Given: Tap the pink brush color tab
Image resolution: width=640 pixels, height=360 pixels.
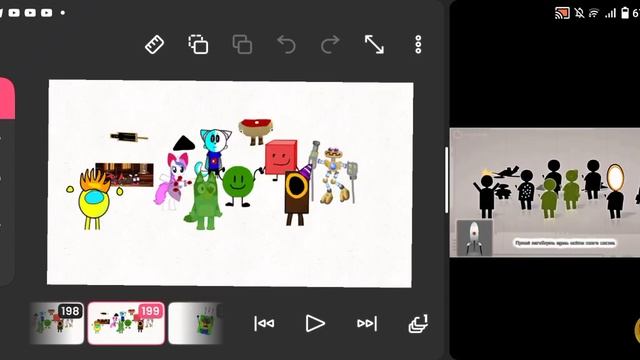Looking at the screenshot, I should [7, 98].
